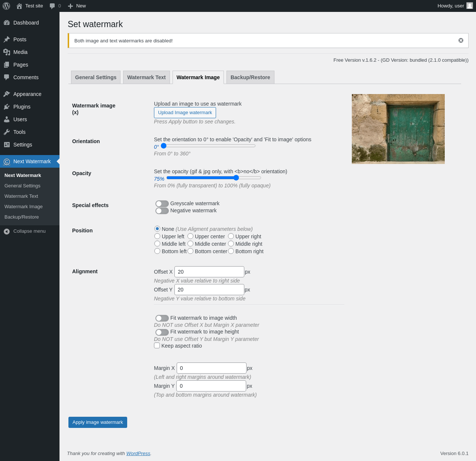Click the Plugins plug icon
Viewport: 476px width, 461px height.
click(7, 107)
